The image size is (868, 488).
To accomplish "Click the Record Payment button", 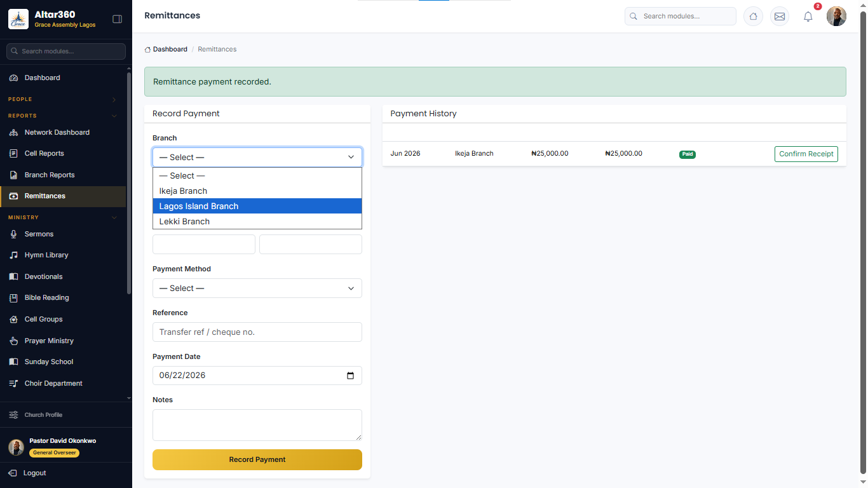I will 257,459.
